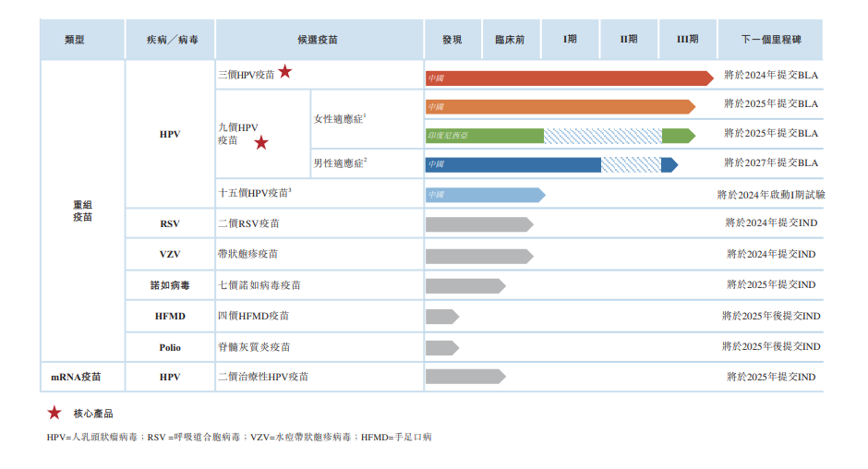Choose the 下一個里程碑 column header
This screenshot has width=868, height=469.
pos(770,40)
